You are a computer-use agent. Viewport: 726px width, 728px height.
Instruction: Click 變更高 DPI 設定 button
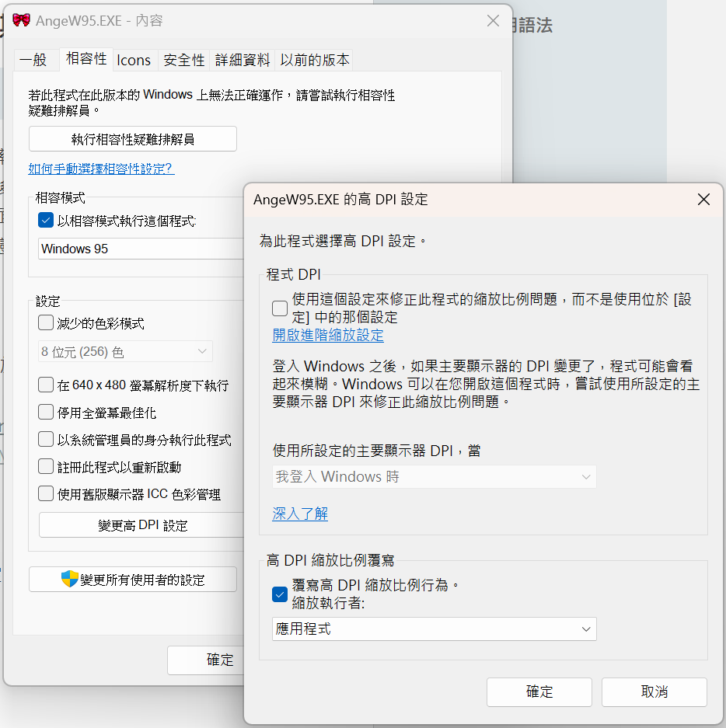coord(142,525)
